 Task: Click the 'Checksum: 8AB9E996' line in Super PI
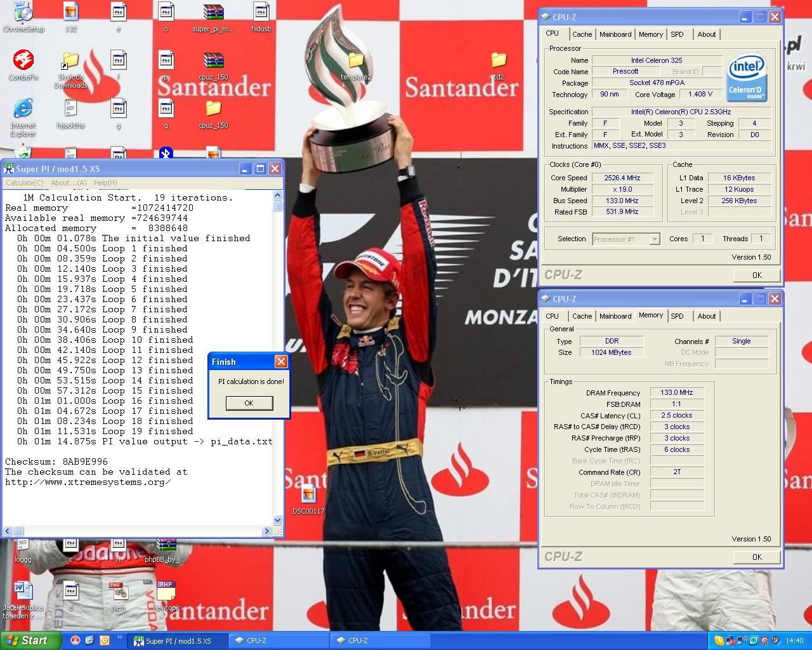(x=56, y=461)
